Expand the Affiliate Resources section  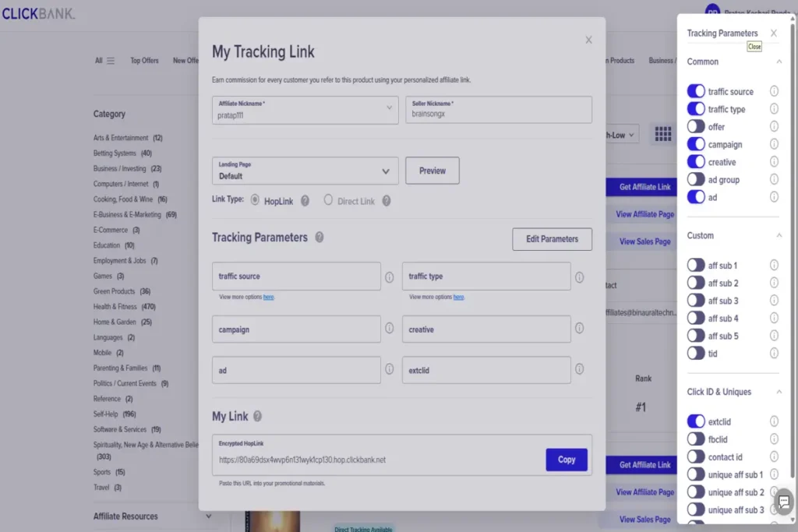tap(208, 516)
